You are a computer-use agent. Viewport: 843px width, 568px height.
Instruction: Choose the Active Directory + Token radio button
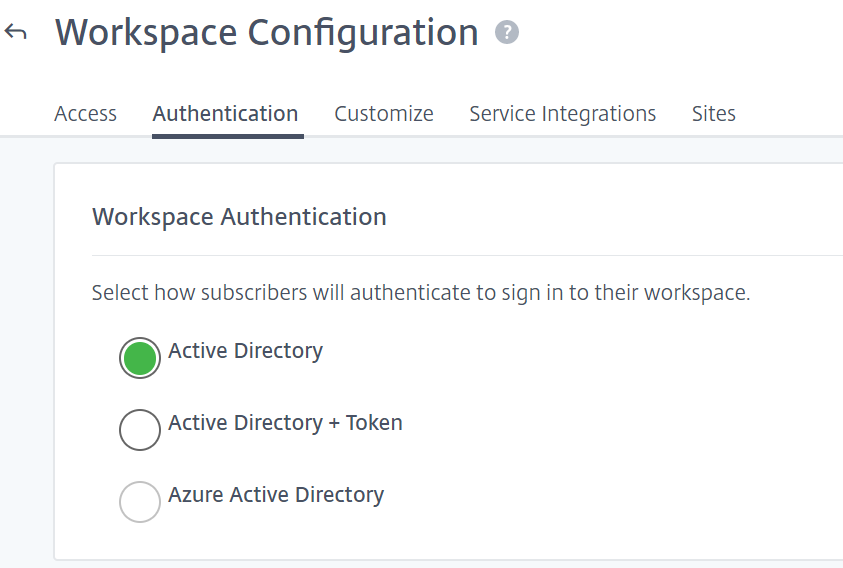point(140,430)
